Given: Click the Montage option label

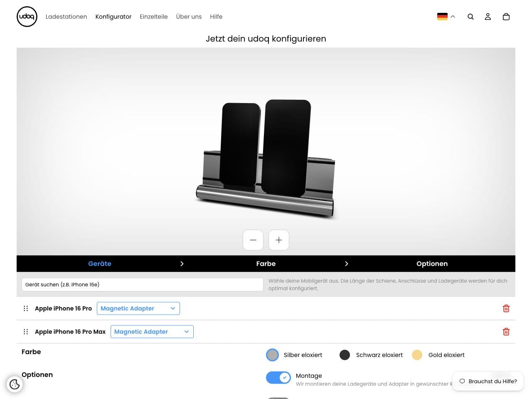Looking at the screenshot, I should pos(309,376).
